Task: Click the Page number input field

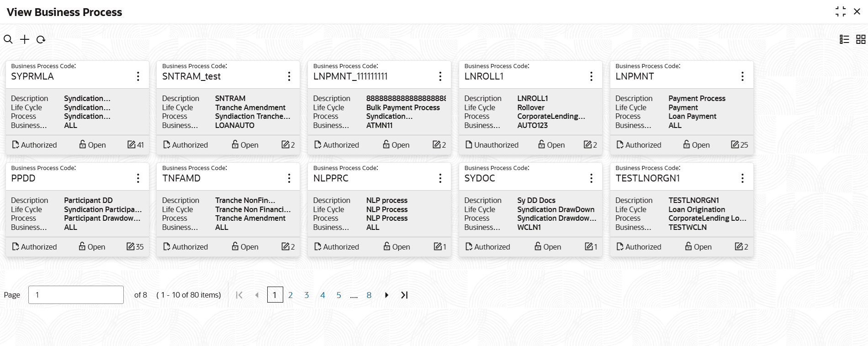Action: coord(76,295)
